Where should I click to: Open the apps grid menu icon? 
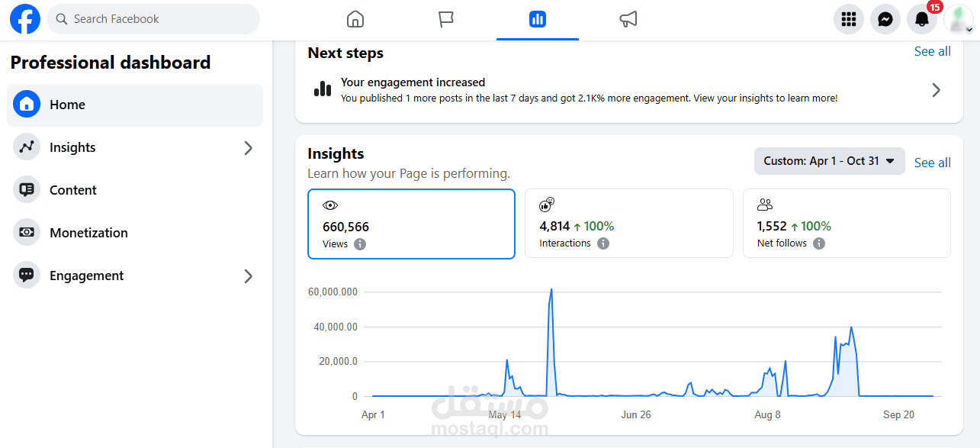point(849,19)
